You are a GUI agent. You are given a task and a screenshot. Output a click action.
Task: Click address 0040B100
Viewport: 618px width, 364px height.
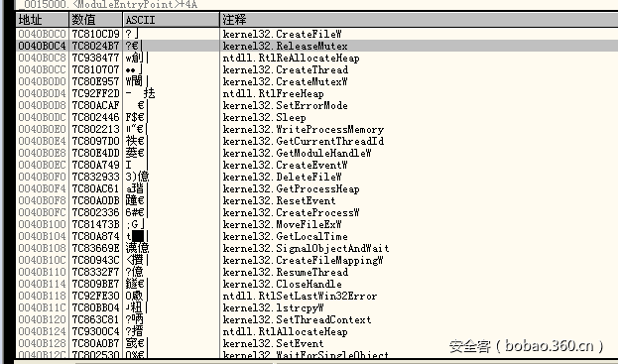pyautogui.click(x=42, y=224)
